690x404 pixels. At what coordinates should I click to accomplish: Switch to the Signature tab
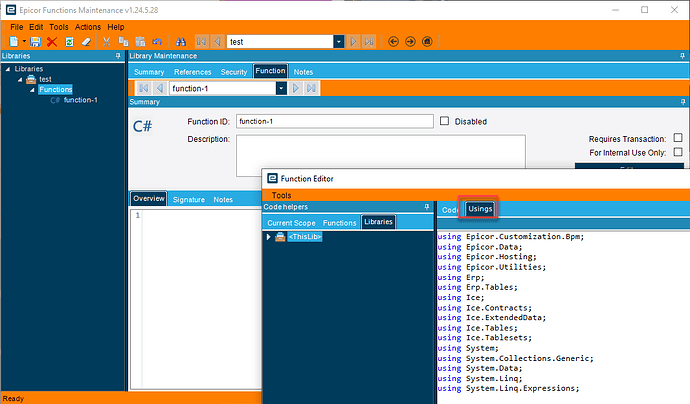[x=189, y=200]
